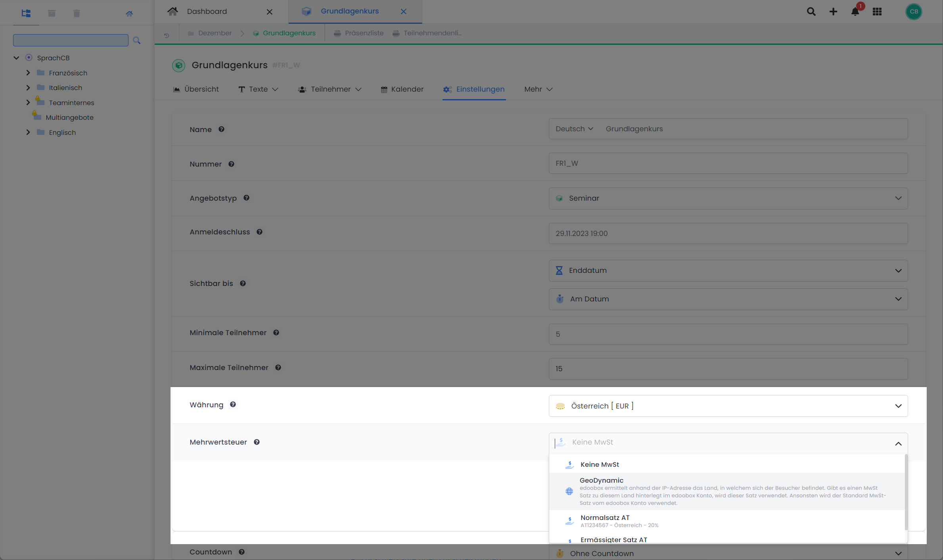This screenshot has height=560, width=943.
Task: Click the CB profile avatar
Action: (x=914, y=12)
